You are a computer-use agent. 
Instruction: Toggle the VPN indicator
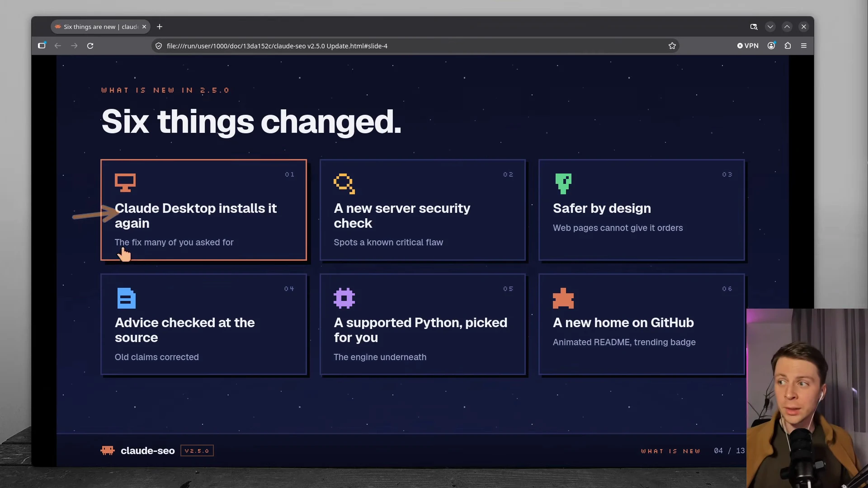(x=748, y=46)
